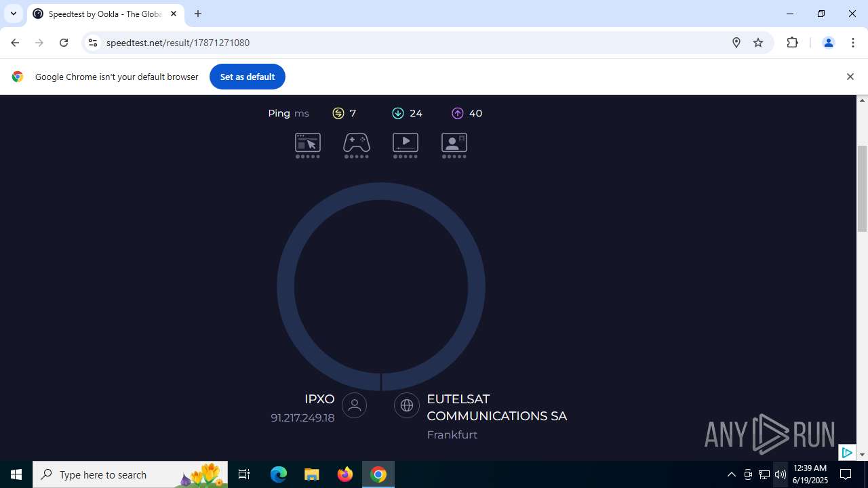Click the Chrome taskbar icon
Viewport: 868px width, 488px height.
click(x=378, y=474)
